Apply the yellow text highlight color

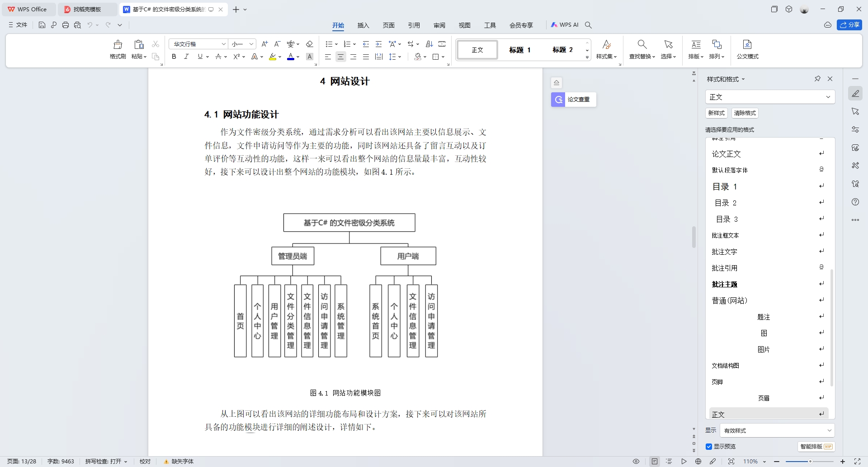273,57
